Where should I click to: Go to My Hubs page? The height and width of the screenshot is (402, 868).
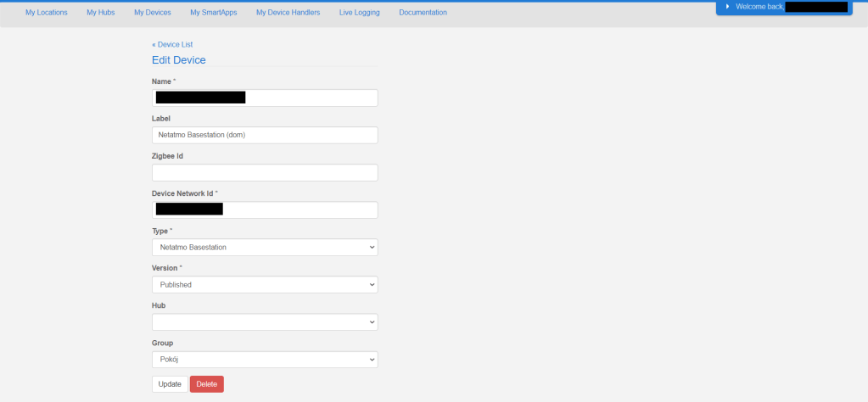pos(100,13)
